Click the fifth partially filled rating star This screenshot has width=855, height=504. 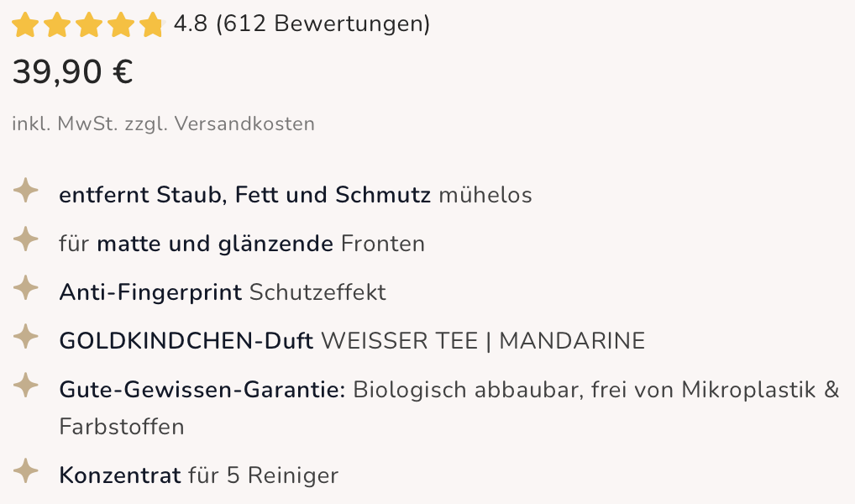[153, 25]
